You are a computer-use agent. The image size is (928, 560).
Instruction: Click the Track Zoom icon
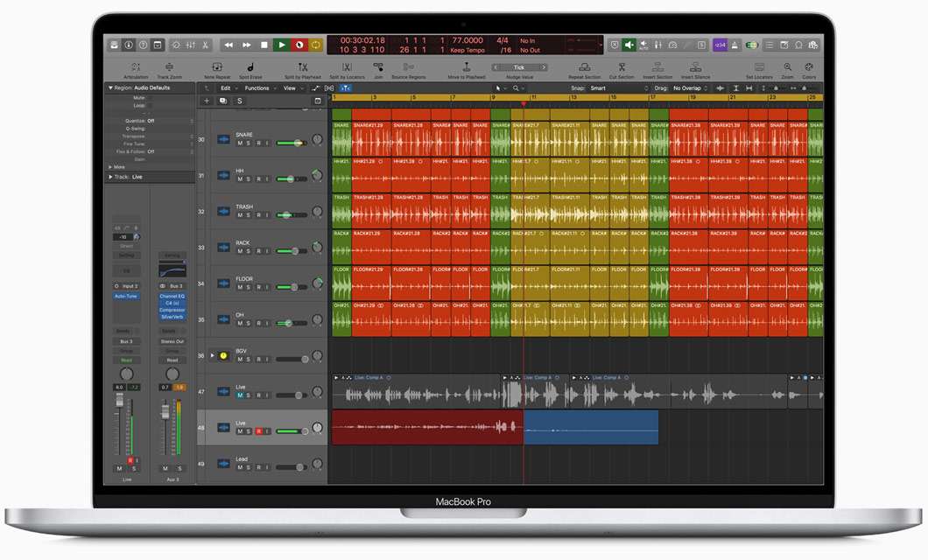pos(169,67)
